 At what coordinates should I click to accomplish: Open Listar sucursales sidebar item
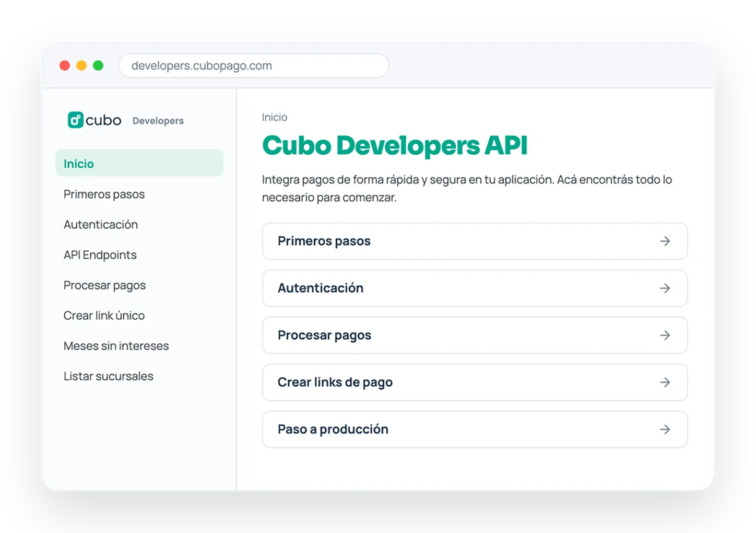click(108, 376)
